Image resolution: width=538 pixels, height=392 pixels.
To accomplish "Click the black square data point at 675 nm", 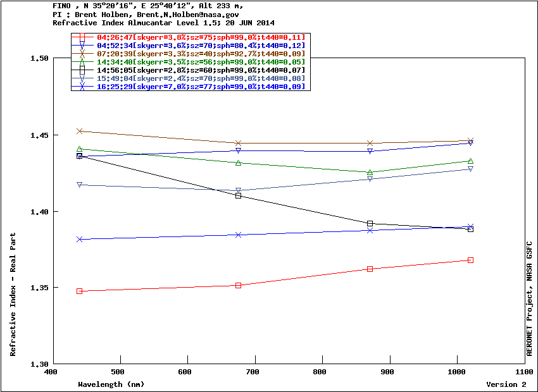I will 238,196.
